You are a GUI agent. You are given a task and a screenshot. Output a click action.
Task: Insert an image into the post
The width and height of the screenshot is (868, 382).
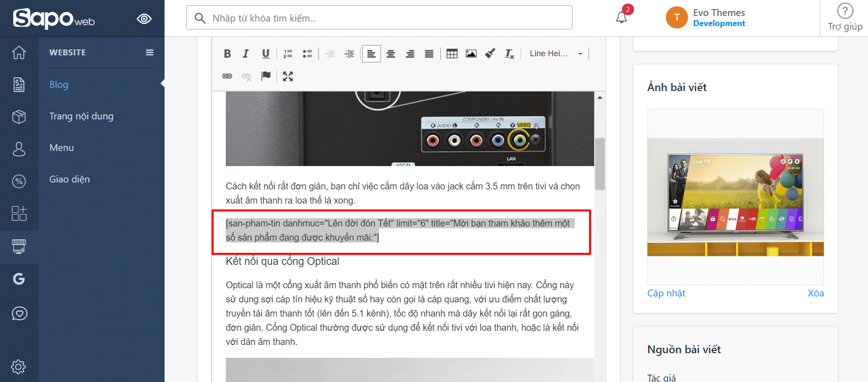pos(471,54)
